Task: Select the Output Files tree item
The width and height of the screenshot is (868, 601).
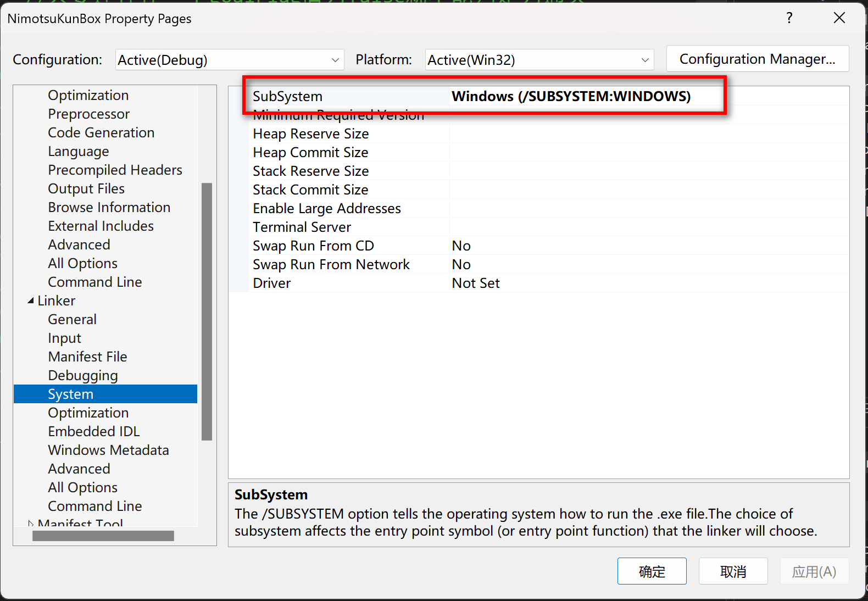Action: click(x=86, y=188)
